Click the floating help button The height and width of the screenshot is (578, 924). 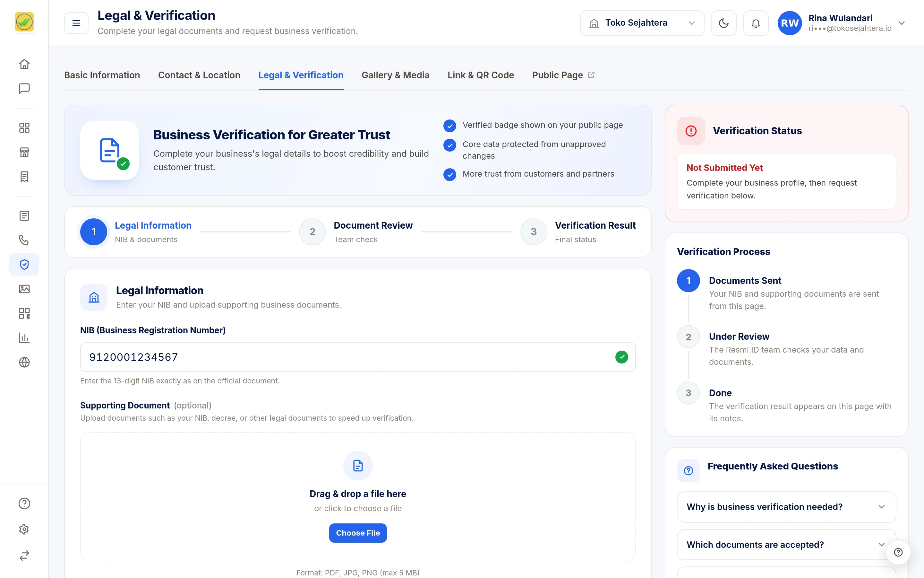898,552
